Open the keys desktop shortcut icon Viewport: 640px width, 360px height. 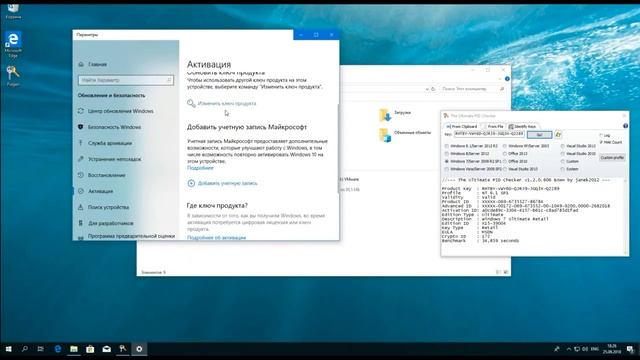click(x=13, y=76)
